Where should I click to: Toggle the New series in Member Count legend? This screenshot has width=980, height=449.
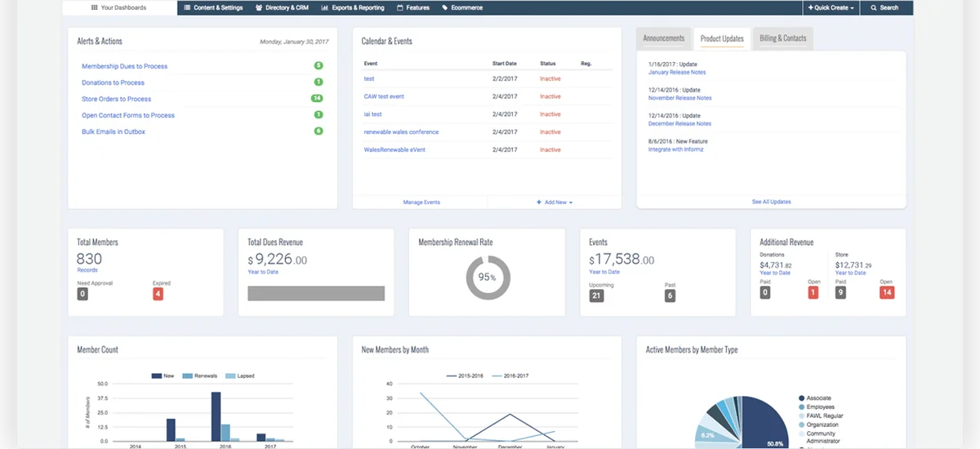point(163,376)
